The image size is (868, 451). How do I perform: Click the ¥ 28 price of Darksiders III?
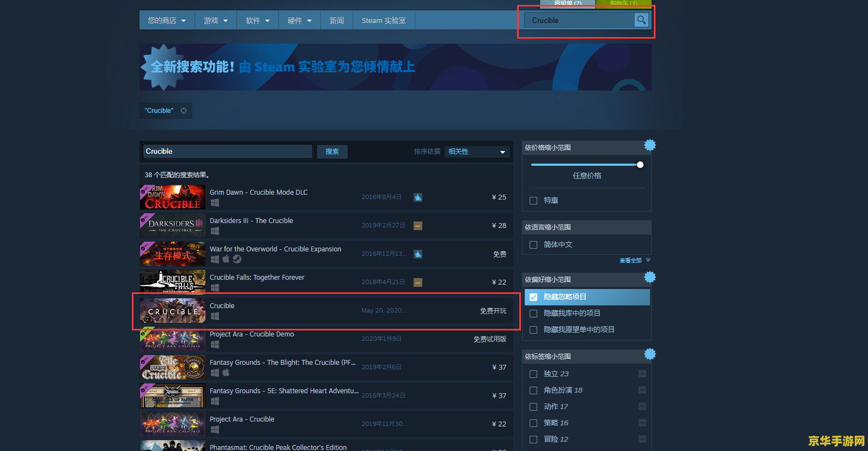pyautogui.click(x=499, y=226)
